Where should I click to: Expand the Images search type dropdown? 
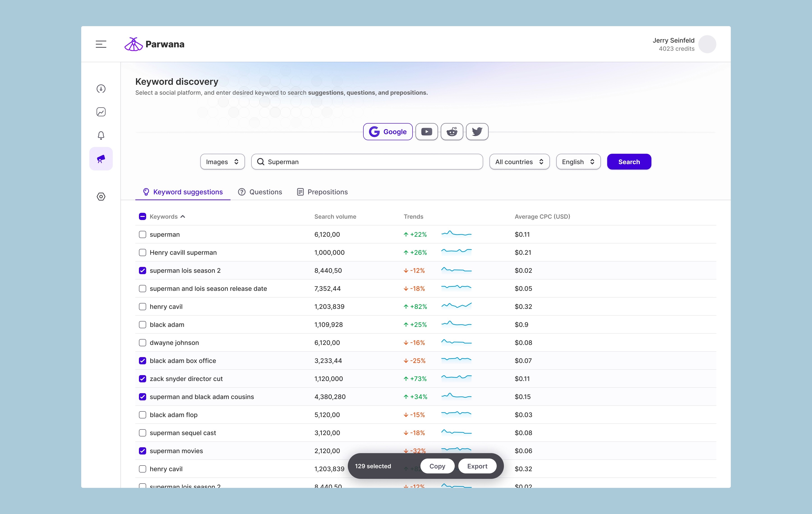pos(223,162)
